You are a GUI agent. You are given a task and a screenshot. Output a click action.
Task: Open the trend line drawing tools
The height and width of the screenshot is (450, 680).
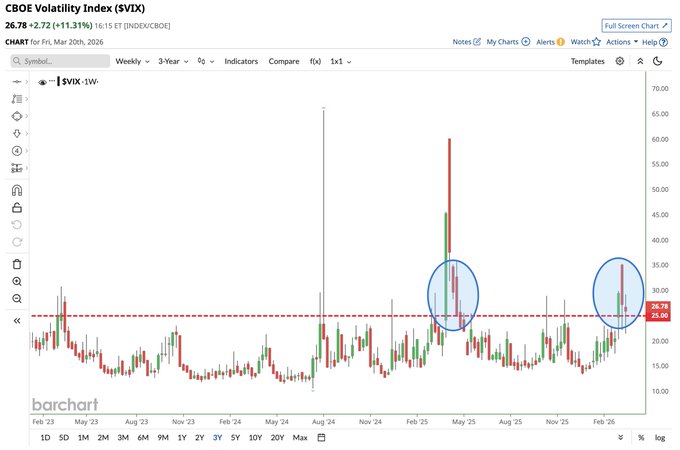[x=17, y=99]
